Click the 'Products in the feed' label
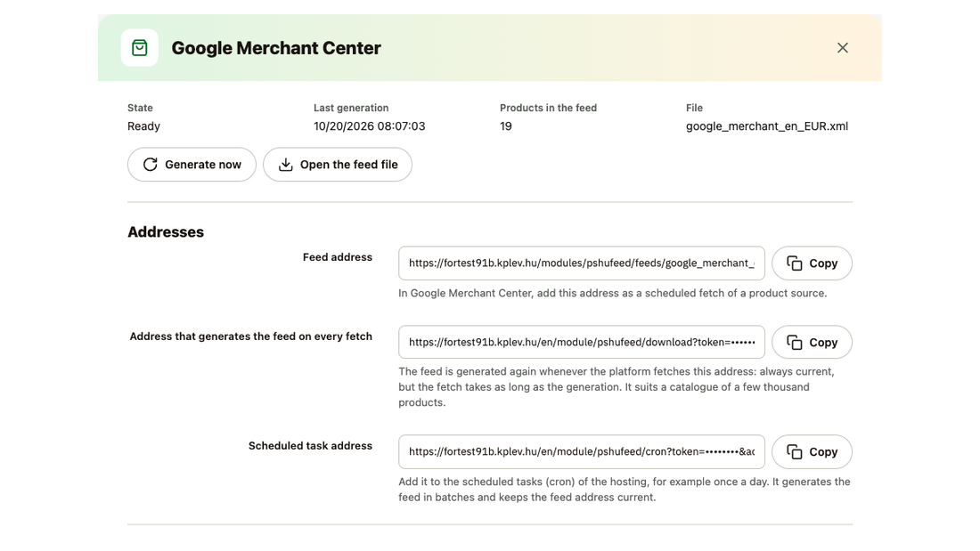Screen dimensions: 980x551 point(548,108)
